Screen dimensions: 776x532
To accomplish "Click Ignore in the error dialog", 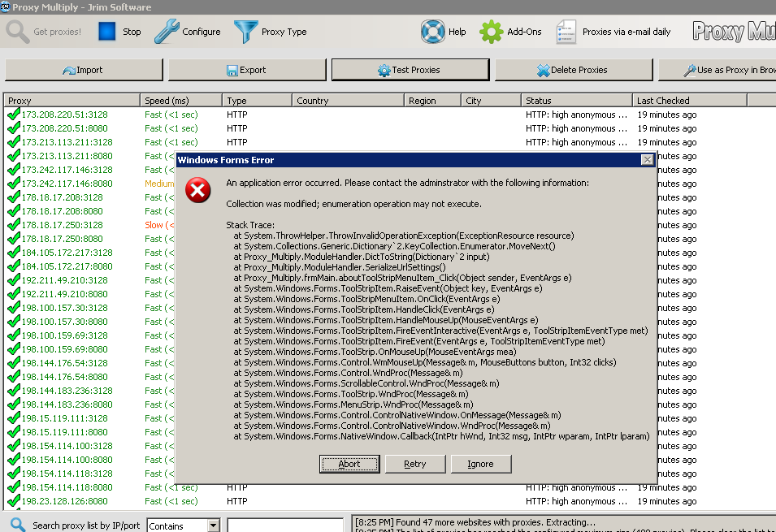I will click(x=481, y=464).
